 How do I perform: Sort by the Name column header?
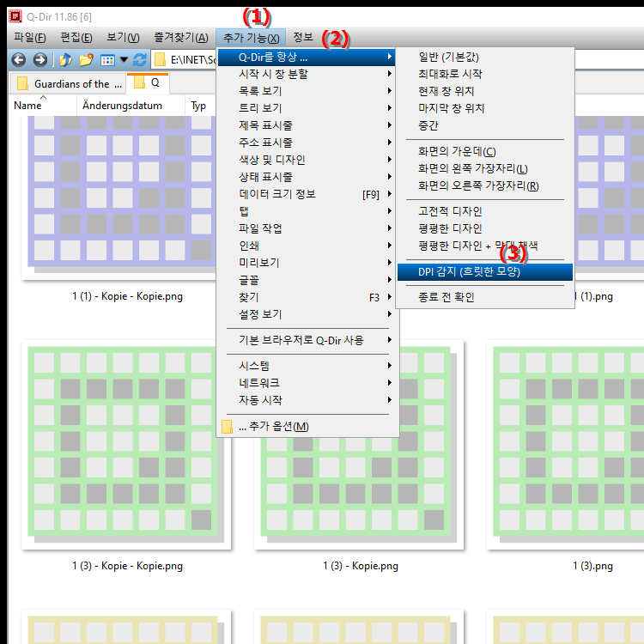click(x=43, y=106)
